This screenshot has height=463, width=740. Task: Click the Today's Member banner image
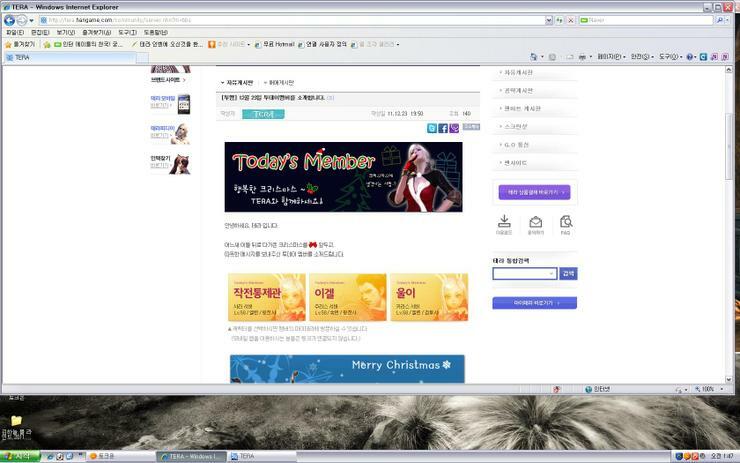point(343,177)
